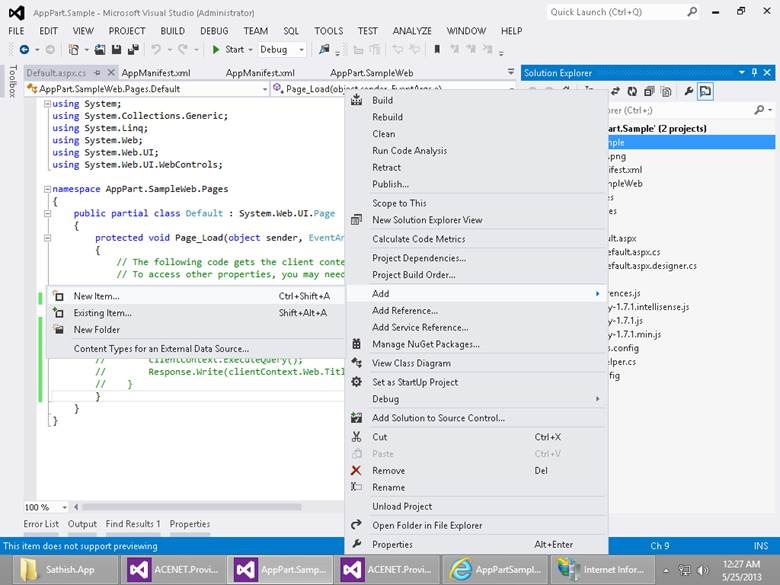The height and width of the screenshot is (585, 780).
Task: Open the Error List bottom tab
Action: 41,524
